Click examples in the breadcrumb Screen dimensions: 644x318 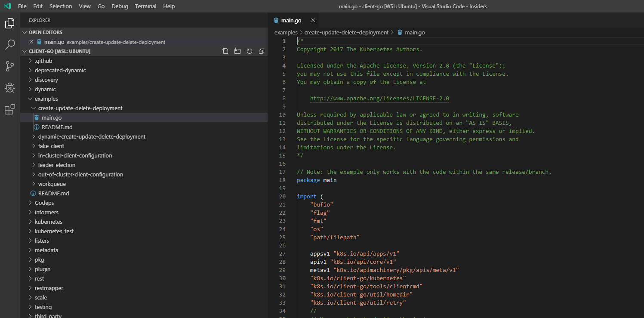[286, 32]
